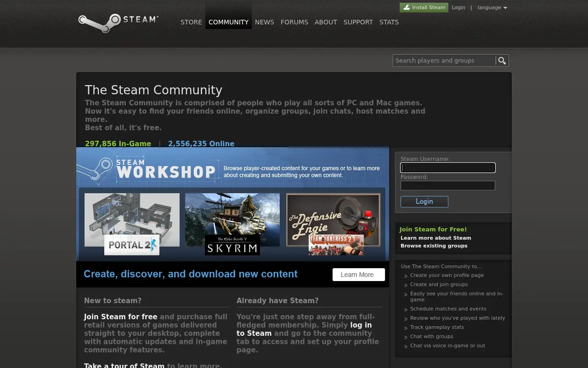This screenshot has width=588, height=368.
Task: Open the Portal 2 workshop thumbnail
Action: click(x=132, y=219)
